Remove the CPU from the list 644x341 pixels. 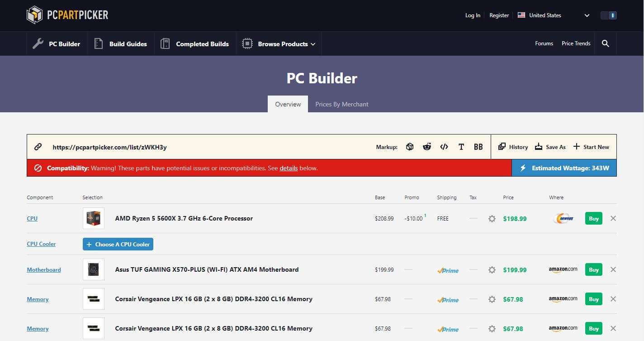pyautogui.click(x=613, y=218)
